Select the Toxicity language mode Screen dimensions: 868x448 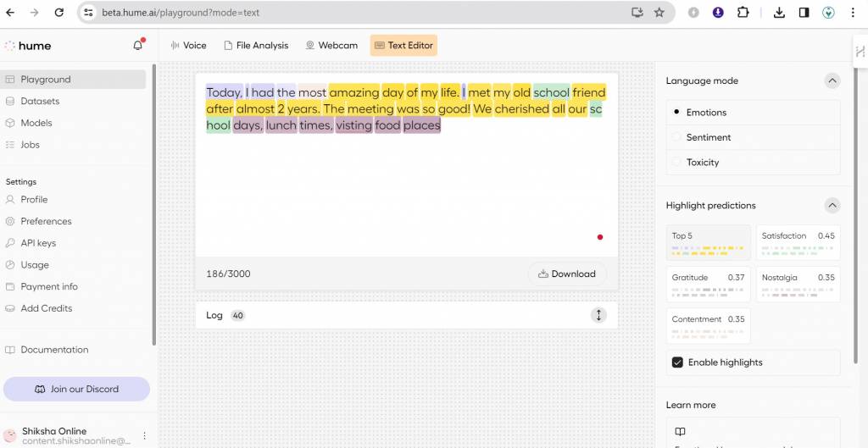[x=703, y=163]
